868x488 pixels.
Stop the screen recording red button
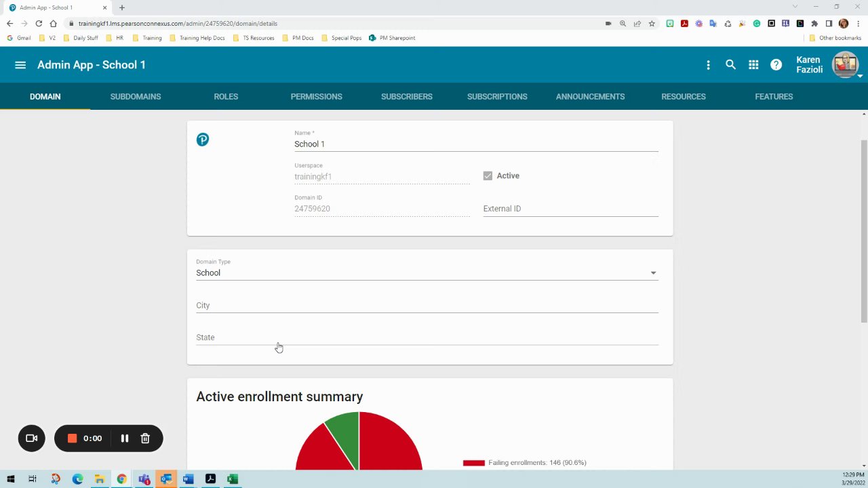[x=73, y=439]
